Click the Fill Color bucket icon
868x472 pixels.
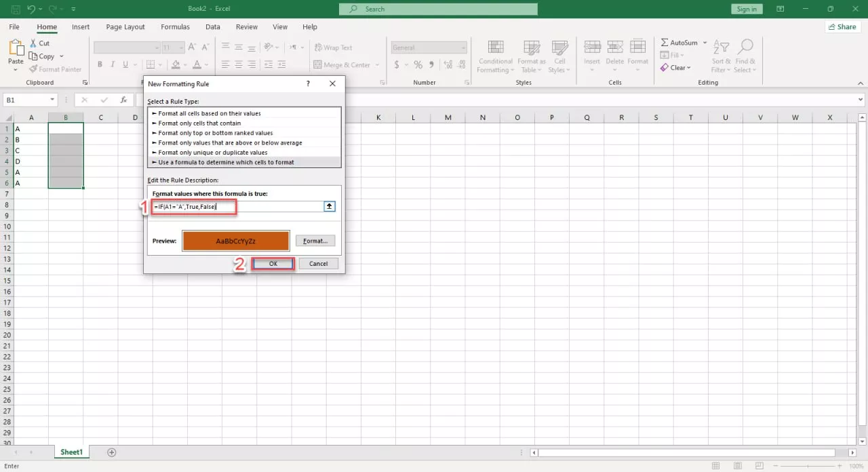(x=176, y=65)
